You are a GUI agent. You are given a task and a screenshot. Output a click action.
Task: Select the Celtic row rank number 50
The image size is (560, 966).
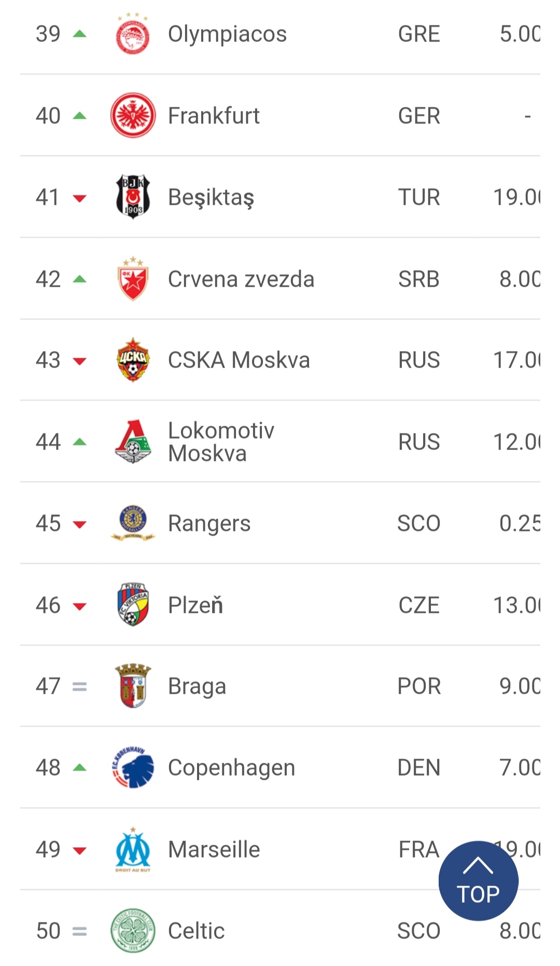(48, 931)
